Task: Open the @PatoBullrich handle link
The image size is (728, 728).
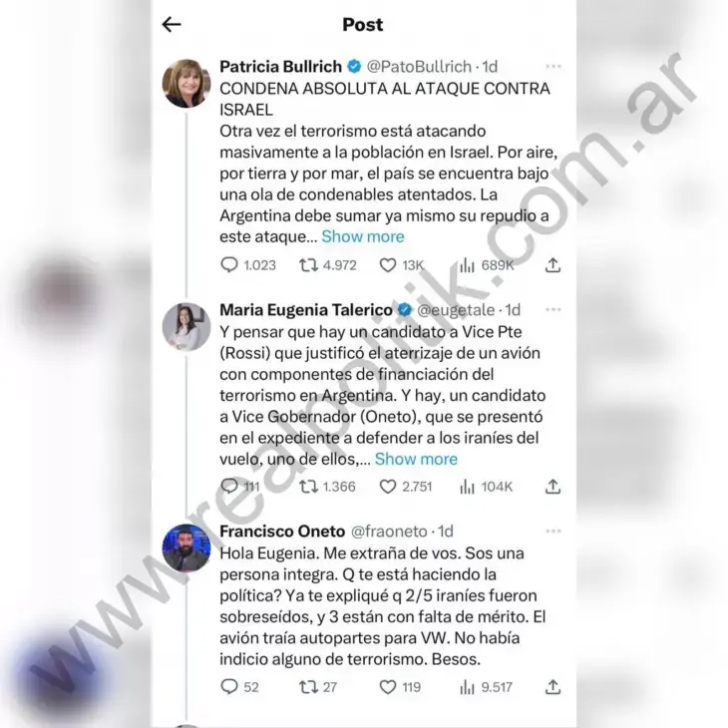Action: pyautogui.click(x=419, y=67)
